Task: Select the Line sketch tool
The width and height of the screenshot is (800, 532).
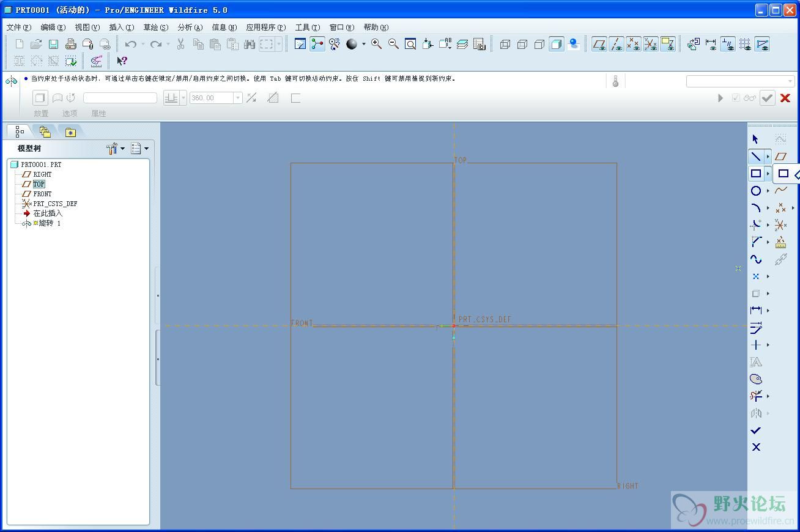Action: point(756,157)
